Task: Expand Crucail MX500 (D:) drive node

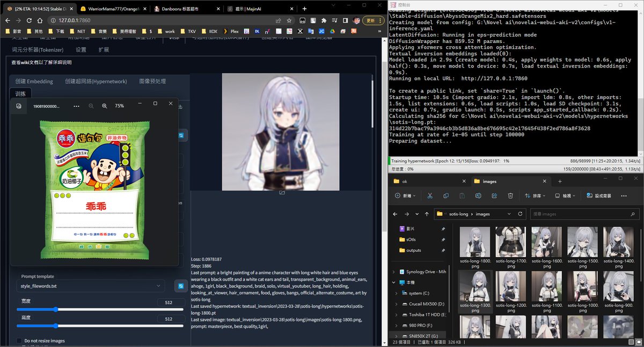Action: click(397, 304)
